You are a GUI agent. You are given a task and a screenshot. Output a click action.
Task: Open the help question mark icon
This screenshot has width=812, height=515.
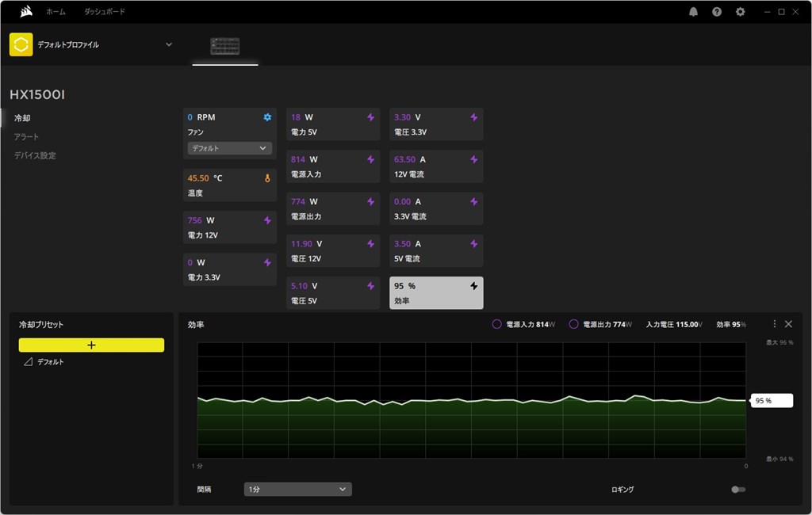pos(717,12)
